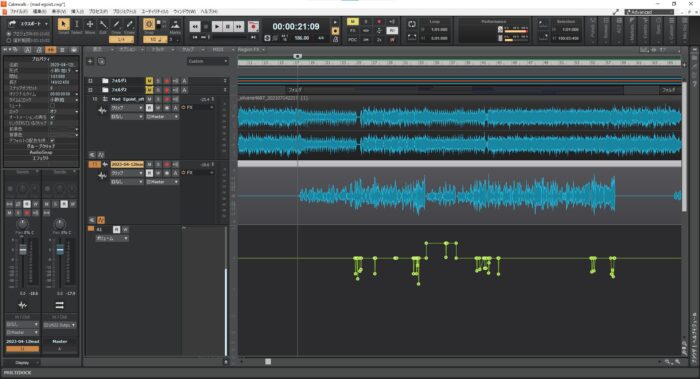Start playback with the Play button

point(217,27)
